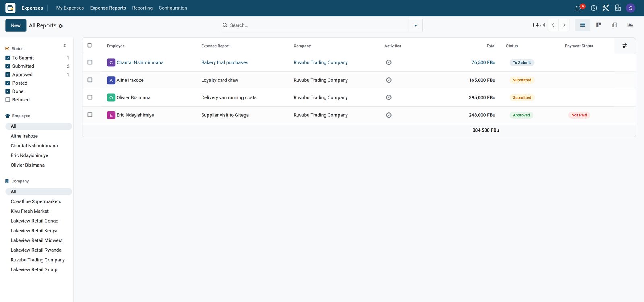The width and height of the screenshot is (644, 302).
Task: Open the Expenses app home icon
Action: point(10,8)
